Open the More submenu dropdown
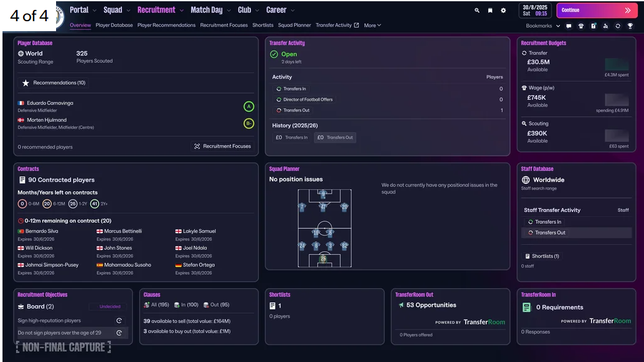The image size is (644, 362). pos(372,26)
